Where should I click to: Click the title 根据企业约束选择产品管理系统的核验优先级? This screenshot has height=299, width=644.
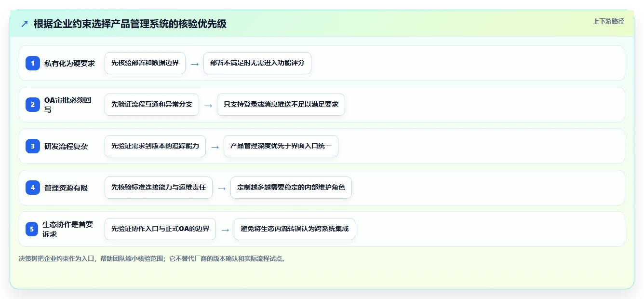pos(130,24)
